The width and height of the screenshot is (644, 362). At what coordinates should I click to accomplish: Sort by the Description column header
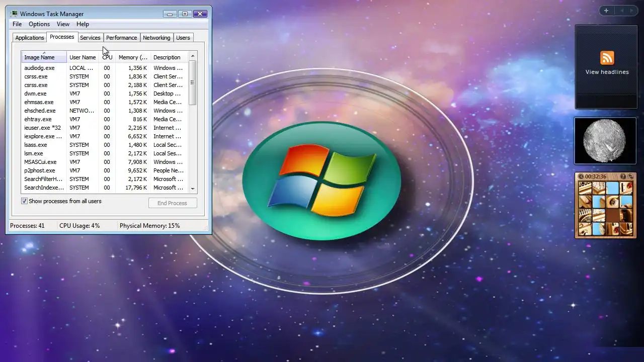click(169, 57)
